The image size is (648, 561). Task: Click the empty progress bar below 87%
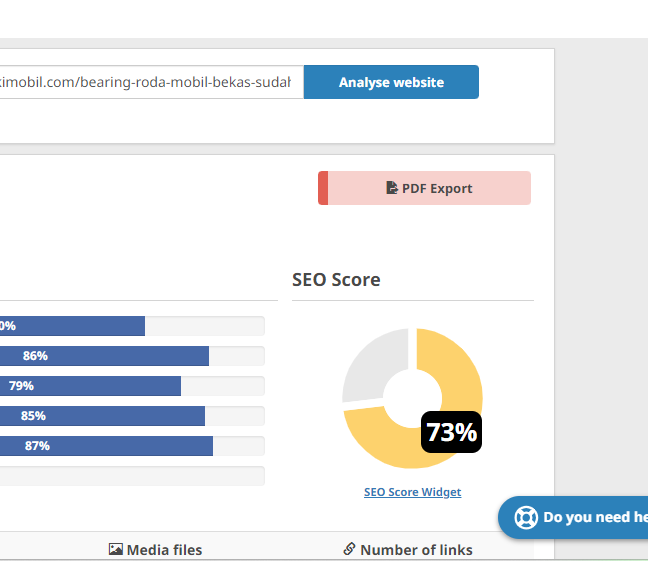(x=132, y=476)
